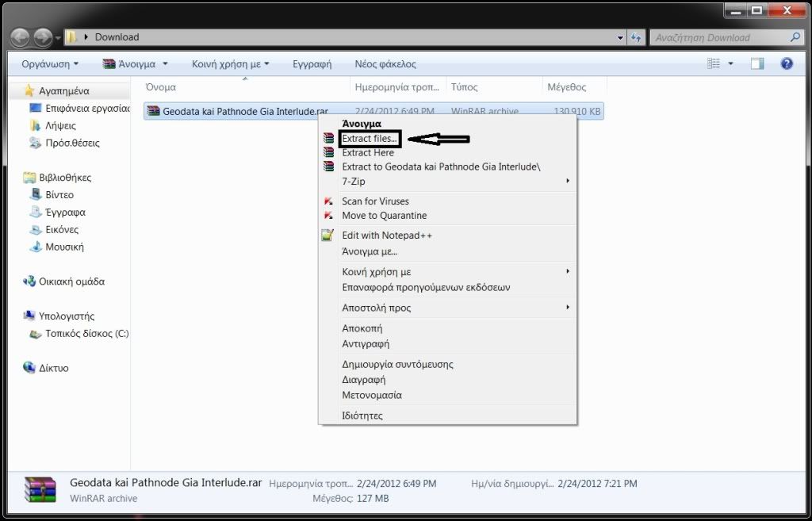Expand the view options dropdown arrow
812x521 pixels.
[x=730, y=64]
